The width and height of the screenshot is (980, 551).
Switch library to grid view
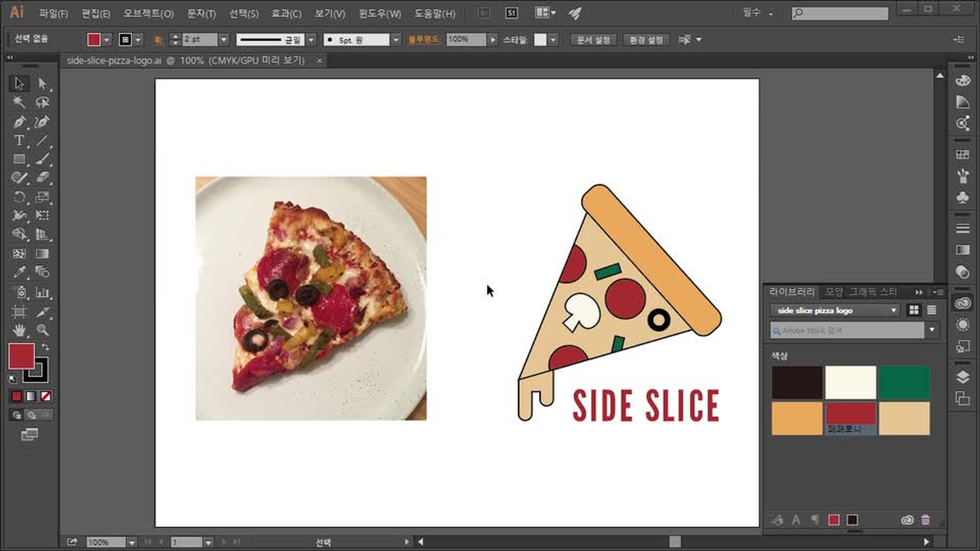914,310
